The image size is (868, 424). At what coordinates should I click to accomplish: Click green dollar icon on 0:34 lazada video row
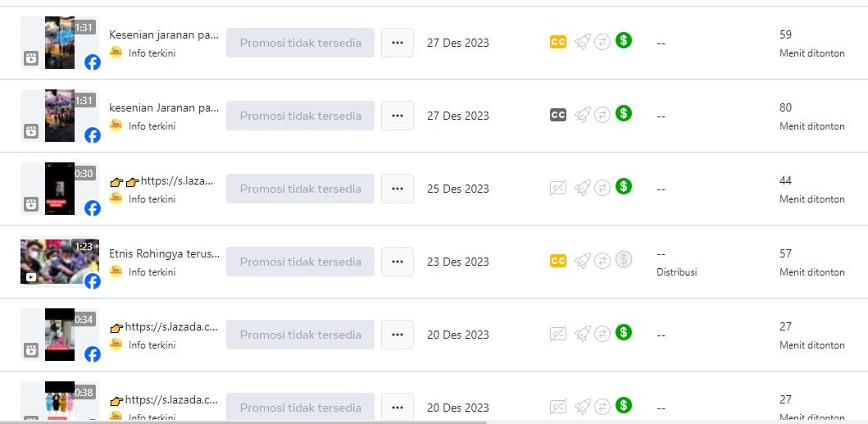coord(624,332)
